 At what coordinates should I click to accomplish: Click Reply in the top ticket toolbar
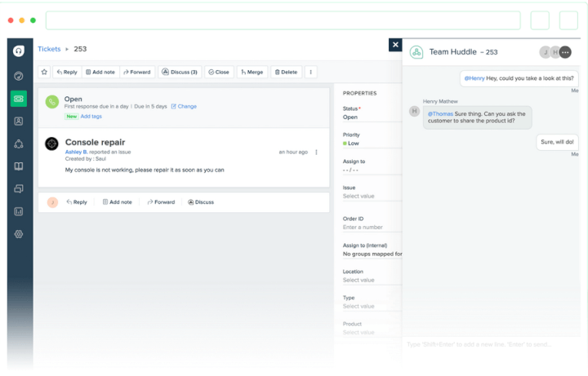pos(67,72)
